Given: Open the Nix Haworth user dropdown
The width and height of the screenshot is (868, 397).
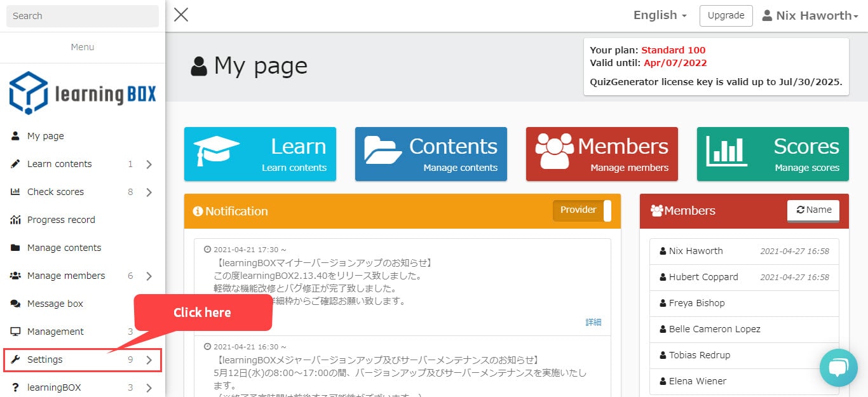Looking at the screenshot, I should tap(810, 16).
